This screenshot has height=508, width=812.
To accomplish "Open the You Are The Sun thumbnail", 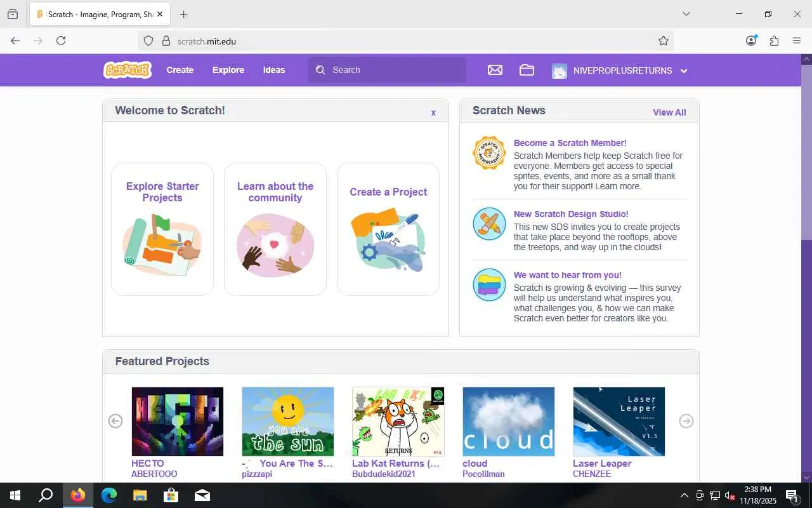I will click(x=288, y=422).
